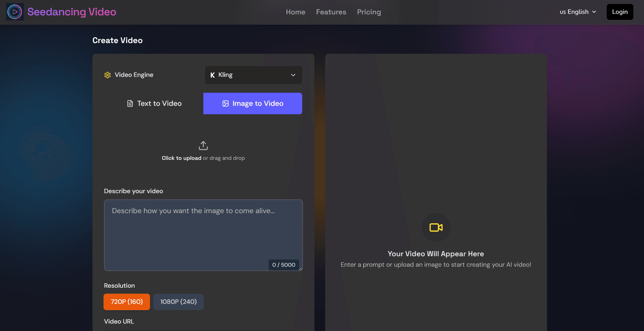The width and height of the screenshot is (644, 331).
Task: Select the 720P (160) resolution option
Action: [126, 302]
